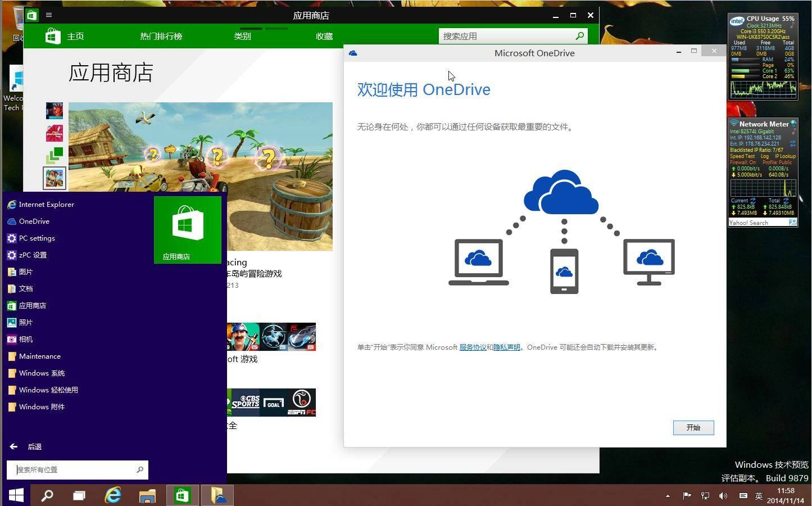The image size is (812, 506).
Task: Open the CBS Sports app thumbnail in Store
Action: pos(246,402)
